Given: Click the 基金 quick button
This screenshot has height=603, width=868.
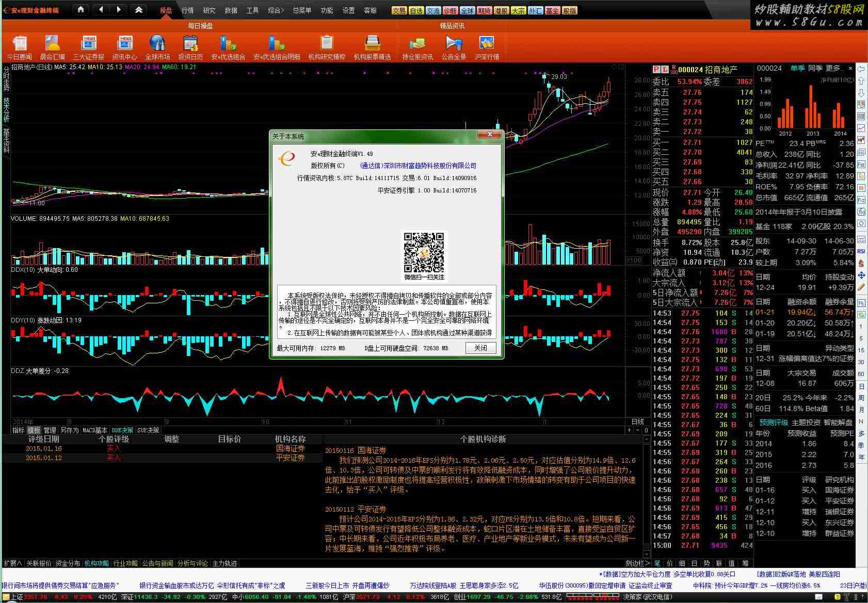Looking at the screenshot, I should pos(553,10).
